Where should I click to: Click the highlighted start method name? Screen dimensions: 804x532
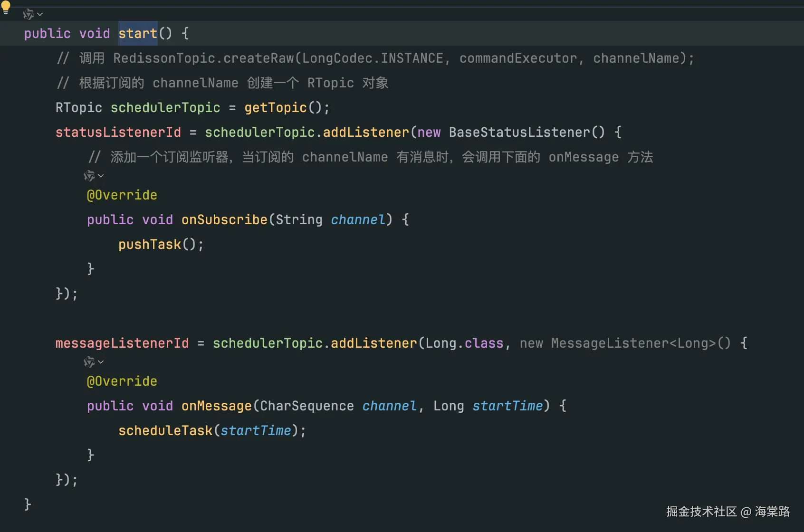click(x=138, y=33)
